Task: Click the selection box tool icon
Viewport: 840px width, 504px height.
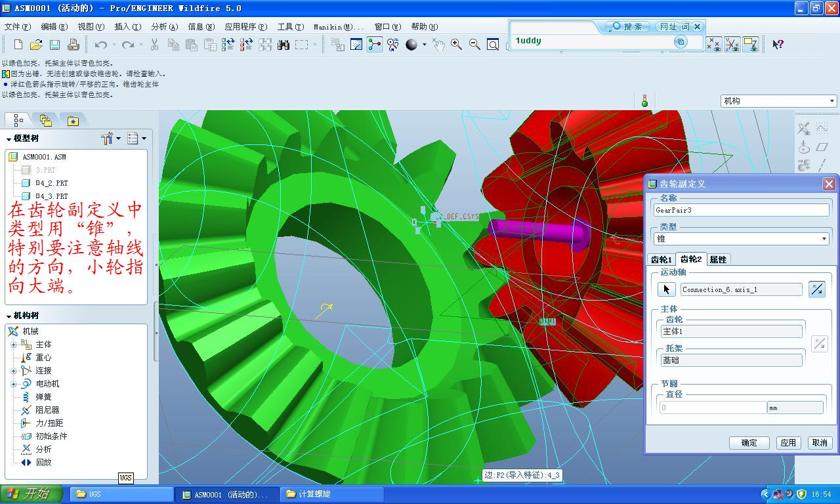Action: [302, 45]
